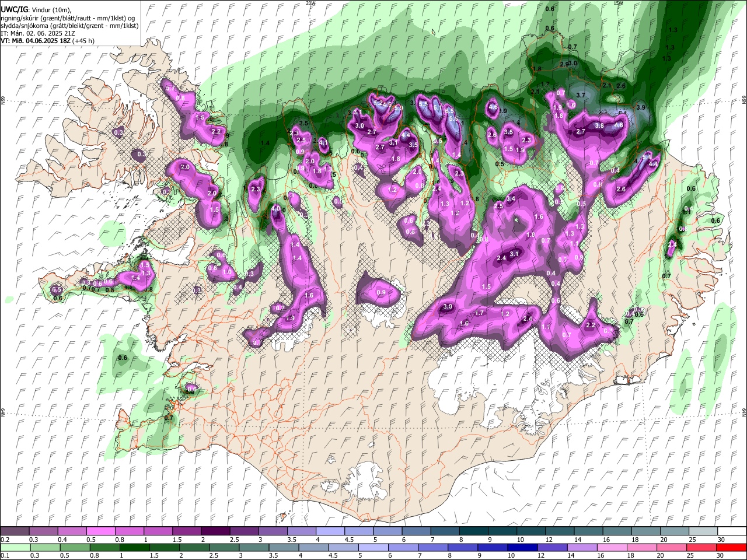Select upper legend swatch between 0.5 and 0.8
The height and width of the screenshot is (560, 747).
101,531
